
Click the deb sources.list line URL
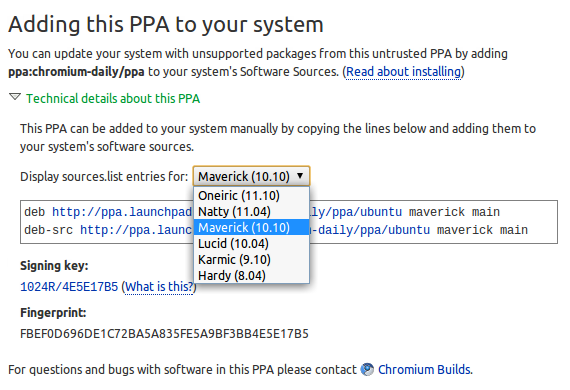pyautogui.click(x=227, y=212)
